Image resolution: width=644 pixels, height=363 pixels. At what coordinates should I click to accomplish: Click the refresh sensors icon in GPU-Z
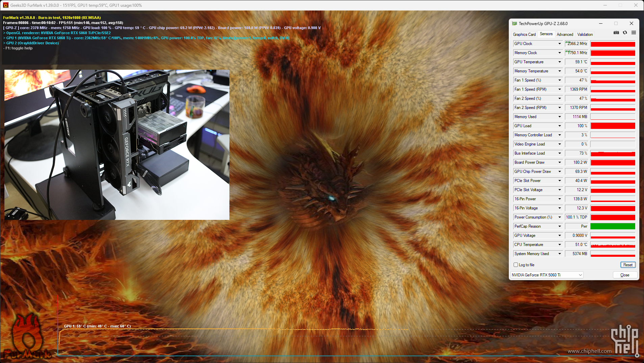pos(625,33)
